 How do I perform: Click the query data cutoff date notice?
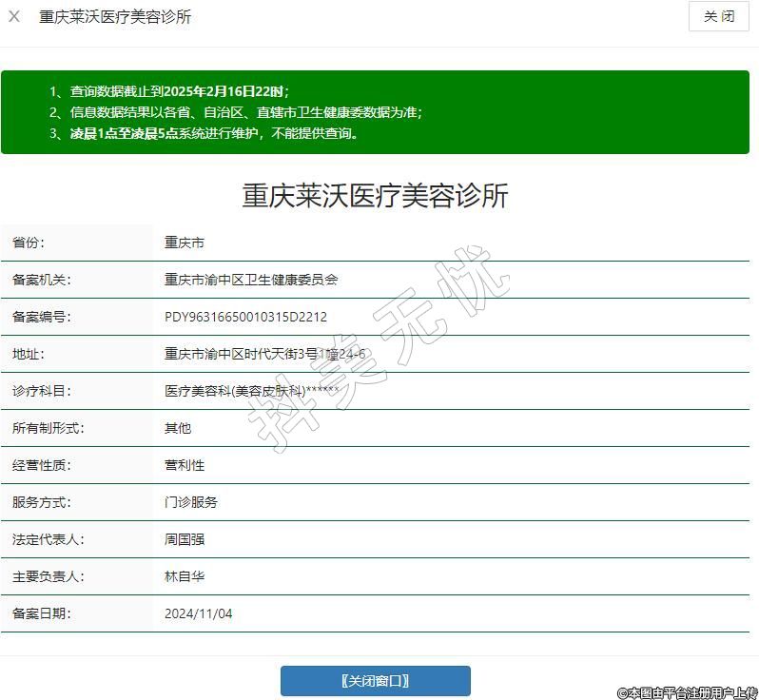(x=179, y=92)
